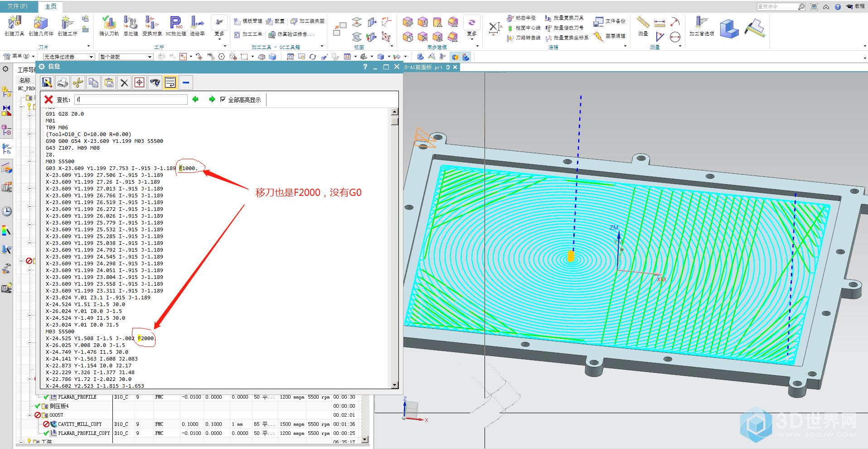The image size is (868, 449).
Task: Collapse the 00057 program tree node
Action: pyautogui.click(x=30, y=415)
